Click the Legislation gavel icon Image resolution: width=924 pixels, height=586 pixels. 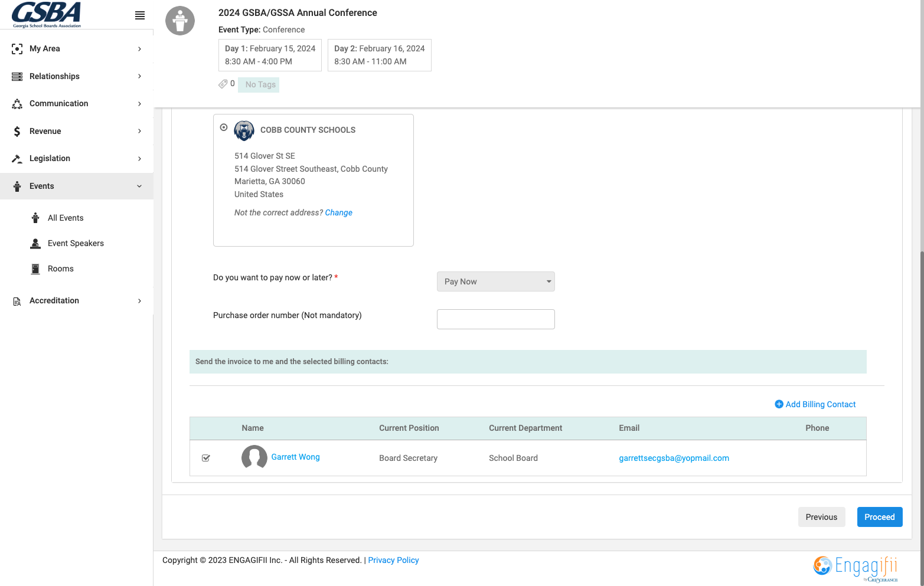[17, 159]
